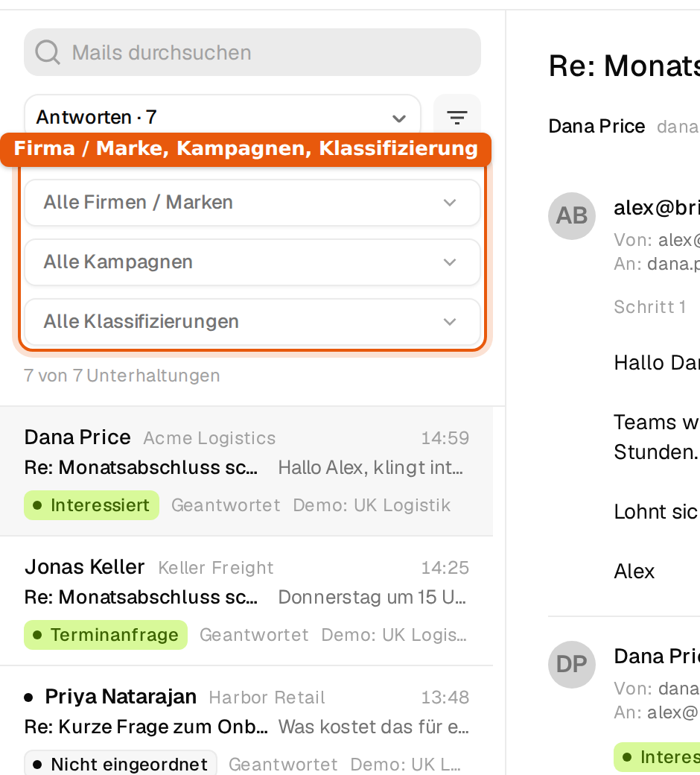This screenshot has width=700, height=775.
Task: Click the Keller Freight company label
Action: [216, 568]
